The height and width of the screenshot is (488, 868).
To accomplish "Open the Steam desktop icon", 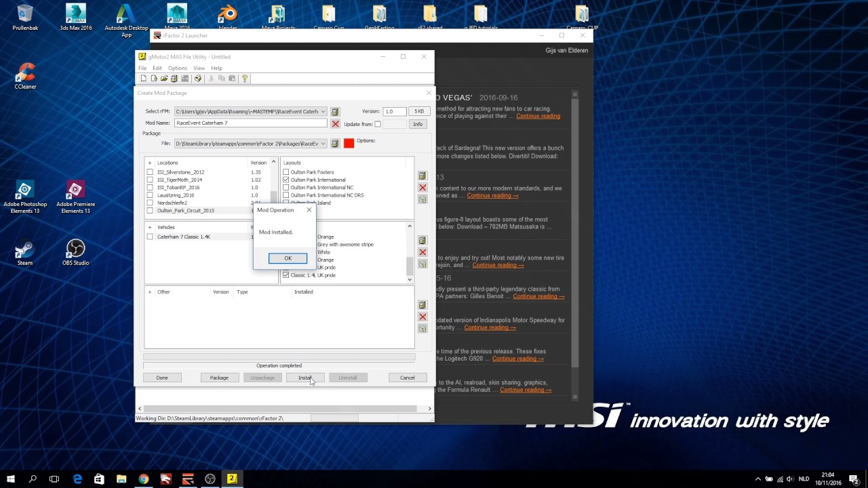I will click(x=25, y=253).
